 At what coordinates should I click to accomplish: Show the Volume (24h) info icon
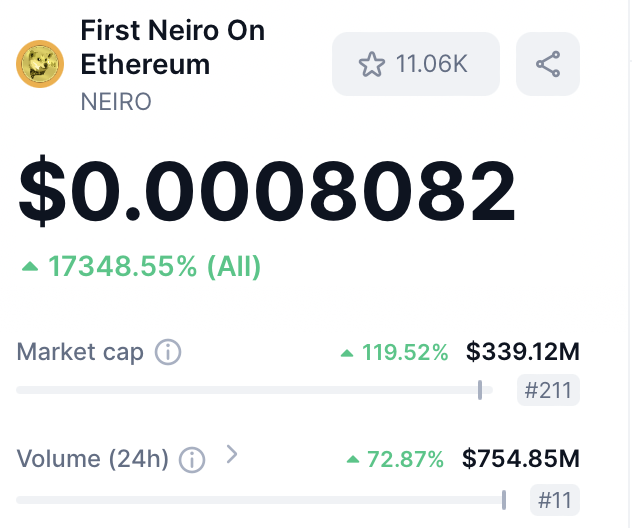tap(192, 459)
